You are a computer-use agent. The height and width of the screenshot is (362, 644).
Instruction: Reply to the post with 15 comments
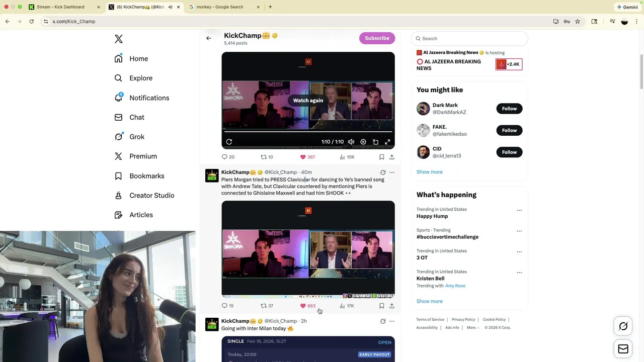[x=228, y=306]
